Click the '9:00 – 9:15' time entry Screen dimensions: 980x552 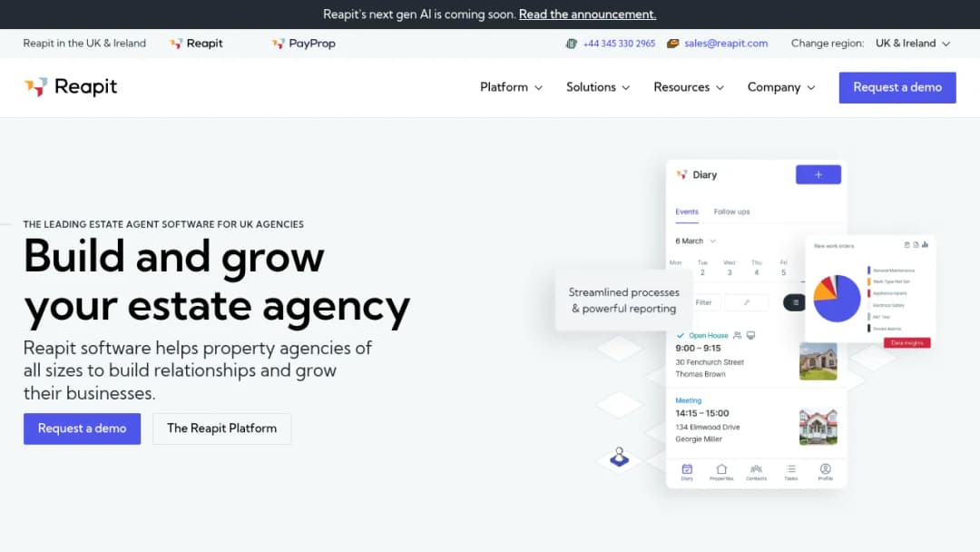pyautogui.click(x=698, y=349)
